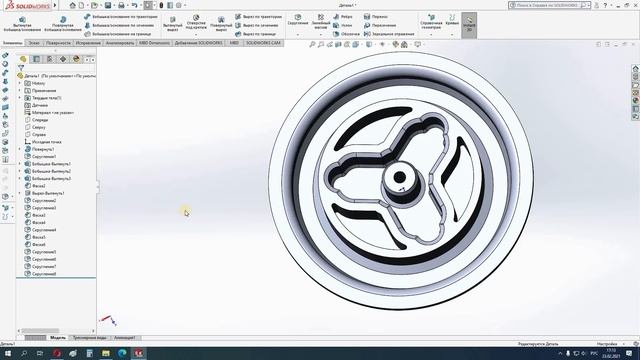Open the dropdown arrow under Скругление
Screen dimensions: 640x360
[298, 35]
